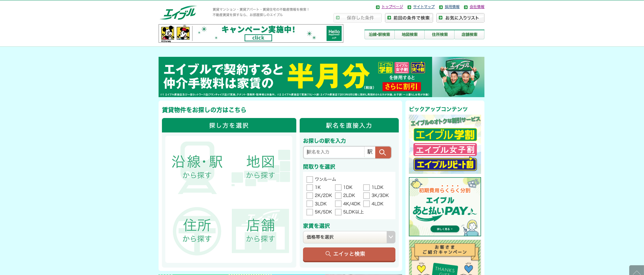Click the サイトマップ link
This screenshot has width=644, height=275.
424,7
